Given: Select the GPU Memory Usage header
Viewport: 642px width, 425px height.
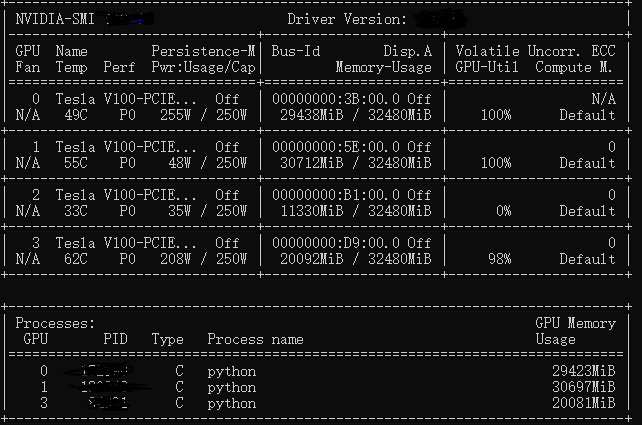Looking at the screenshot, I should point(576,331).
